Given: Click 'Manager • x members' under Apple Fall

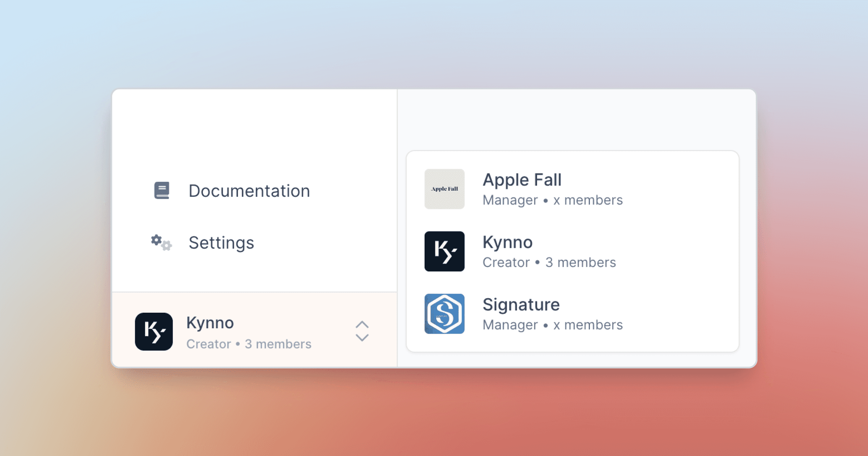Looking at the screenshot, I should pyautogui.click(x=552, y=200).
